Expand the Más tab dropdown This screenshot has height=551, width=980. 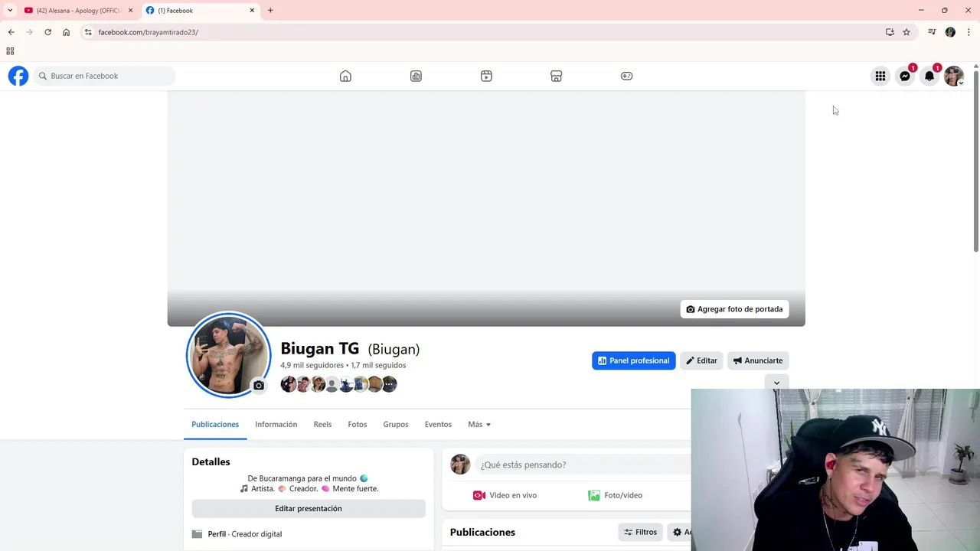point(479,424)
